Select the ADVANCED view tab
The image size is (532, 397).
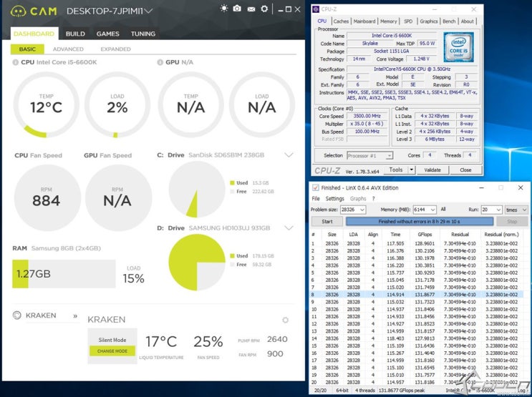click(68, 49)
